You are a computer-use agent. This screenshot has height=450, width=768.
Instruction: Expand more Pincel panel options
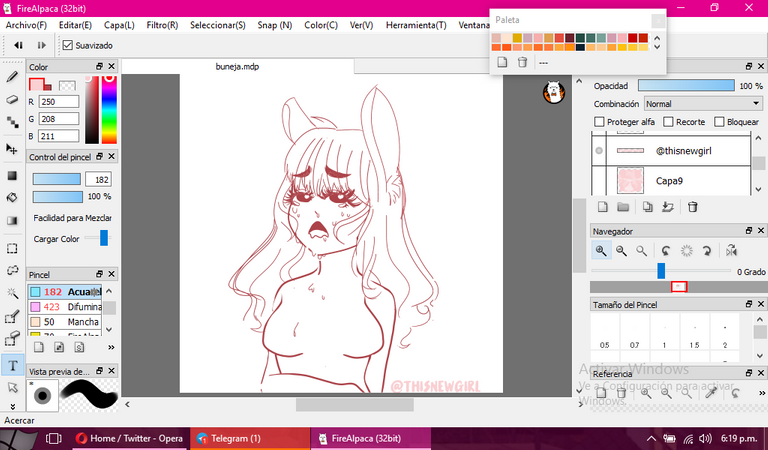(111, 347)
